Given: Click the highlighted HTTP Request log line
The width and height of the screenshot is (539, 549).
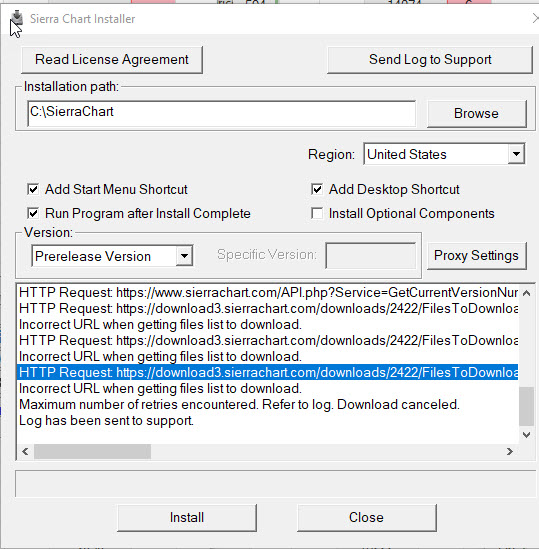Looking at the screenshot, I should tap(268, 372).
